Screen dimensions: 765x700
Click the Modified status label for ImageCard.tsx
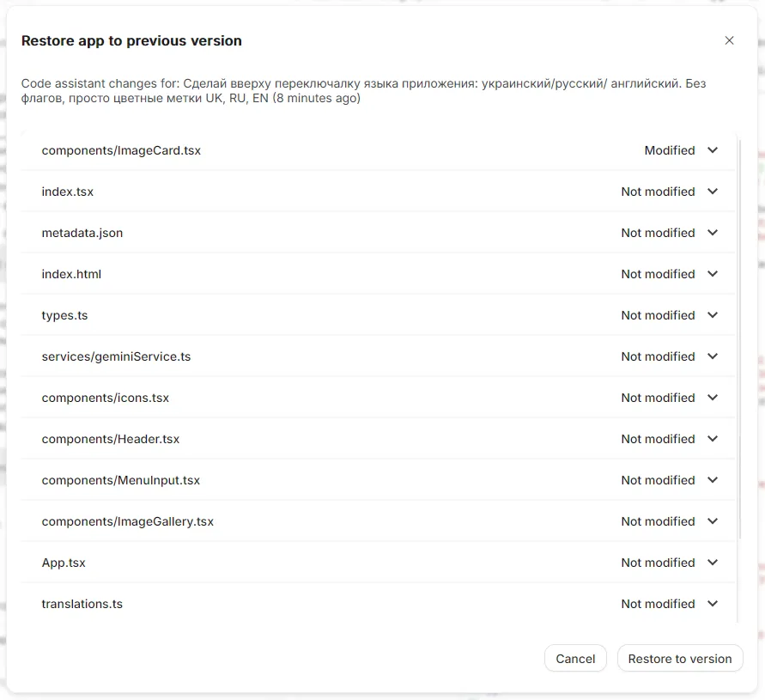point(669,150)
